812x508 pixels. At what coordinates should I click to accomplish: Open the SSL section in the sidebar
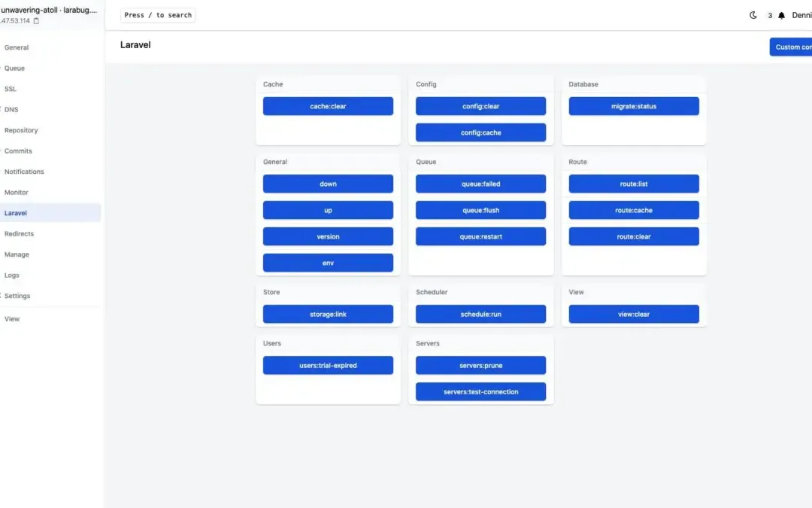(11, 89)
